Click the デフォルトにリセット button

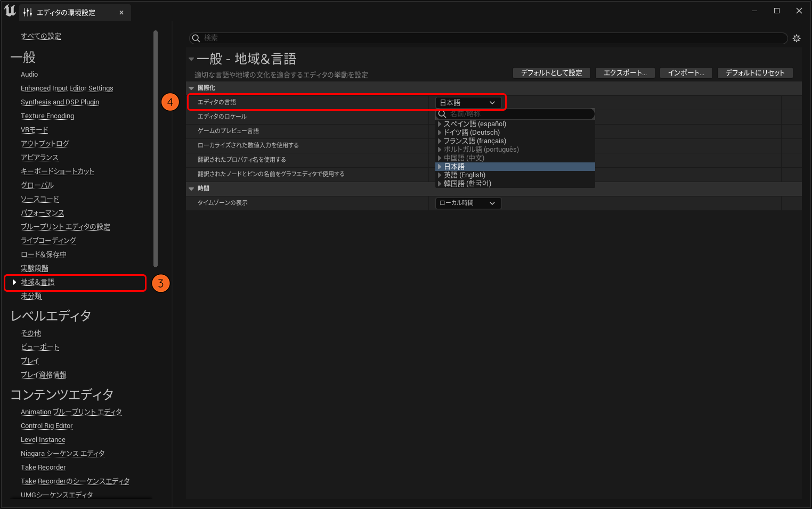tap(754, 73)
